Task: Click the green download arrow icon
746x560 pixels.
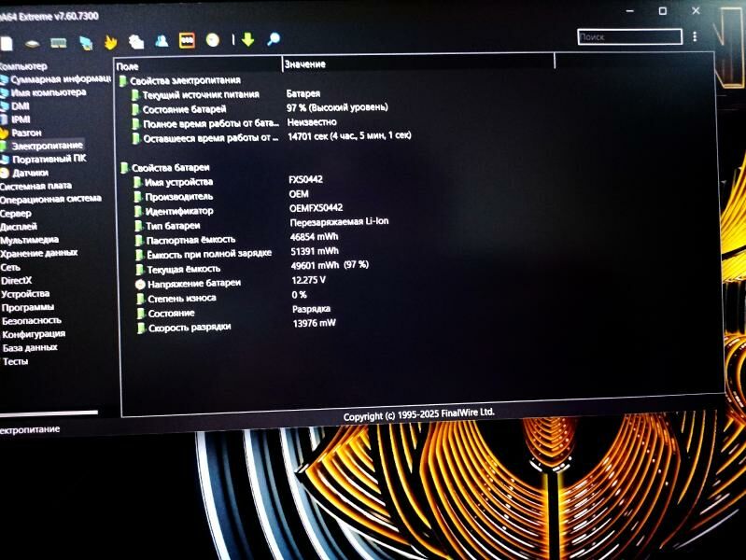Action: [x=247, y=39]
